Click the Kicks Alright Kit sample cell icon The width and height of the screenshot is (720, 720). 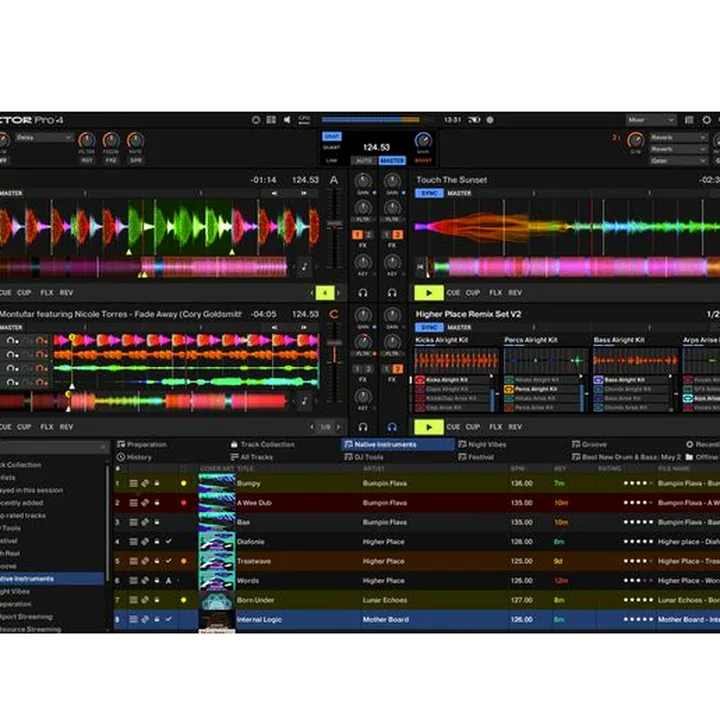coord(420,380)
